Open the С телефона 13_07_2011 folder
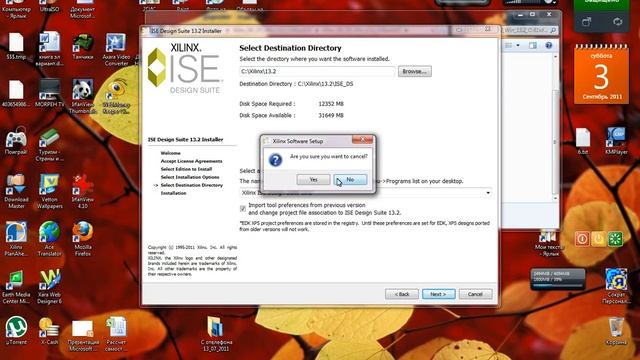This screenshot has width=640, height=360. point(216,334)
